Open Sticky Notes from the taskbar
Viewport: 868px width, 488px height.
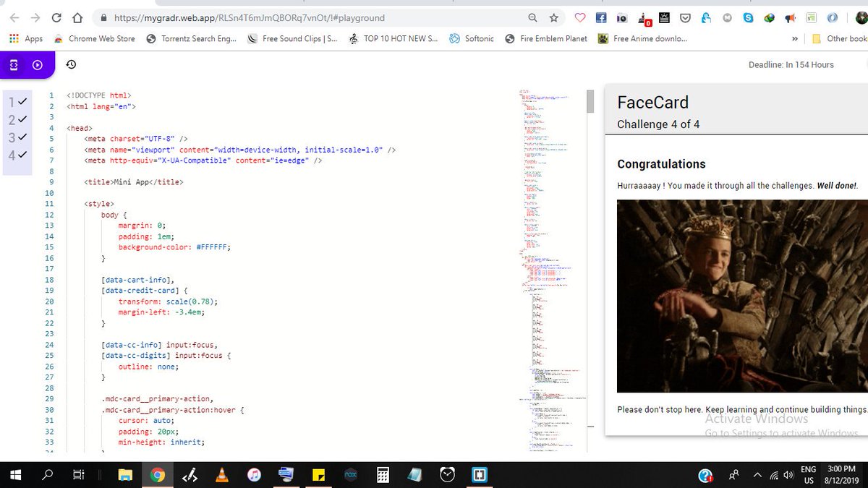[318, 475]
